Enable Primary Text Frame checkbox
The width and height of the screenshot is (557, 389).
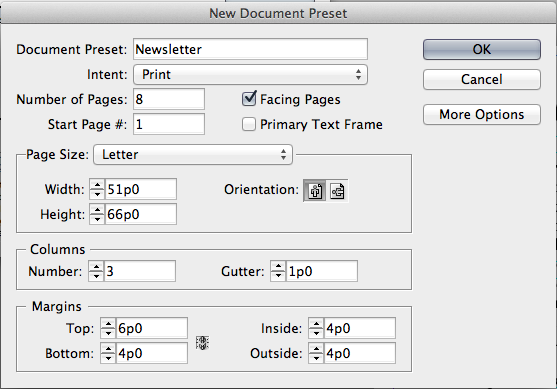[249, 124]
